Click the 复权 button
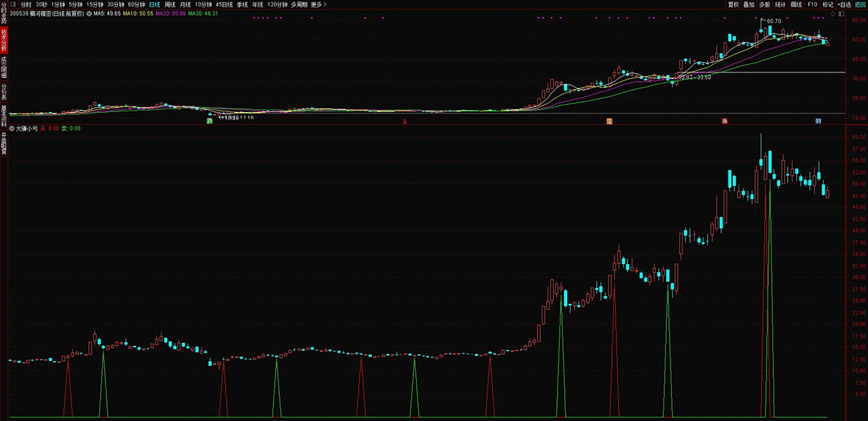The image size is (868, 421). pyautogui.click(x=733, y=4)
